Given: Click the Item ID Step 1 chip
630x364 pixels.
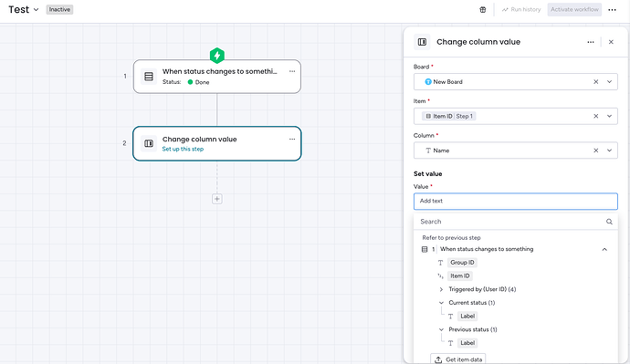Looking at the screenshot, I should [449, 117].
